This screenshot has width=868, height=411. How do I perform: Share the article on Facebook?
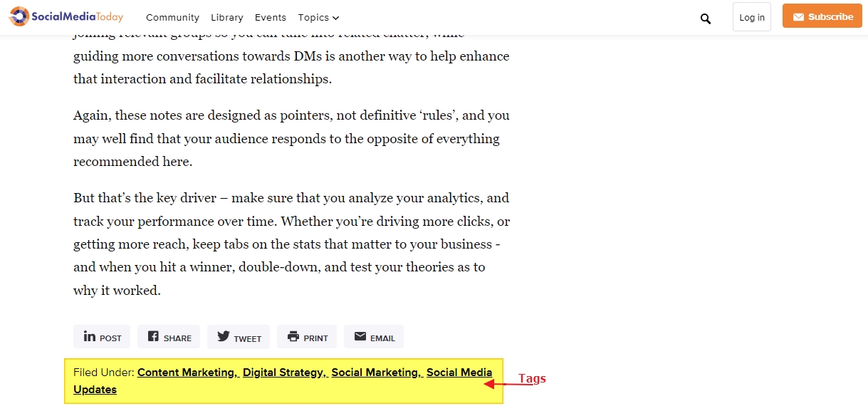click(169, 337)
